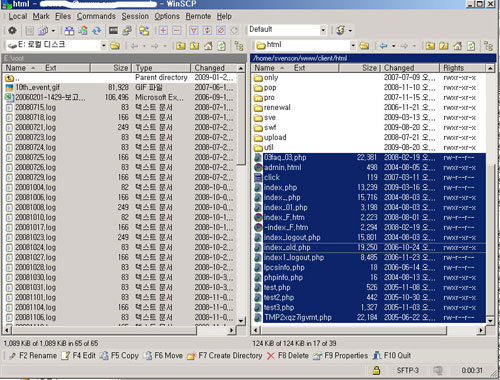The width and height of the screenshot is (500, 380).
Task: Open the Mark menu
Action: click(41, 16)
